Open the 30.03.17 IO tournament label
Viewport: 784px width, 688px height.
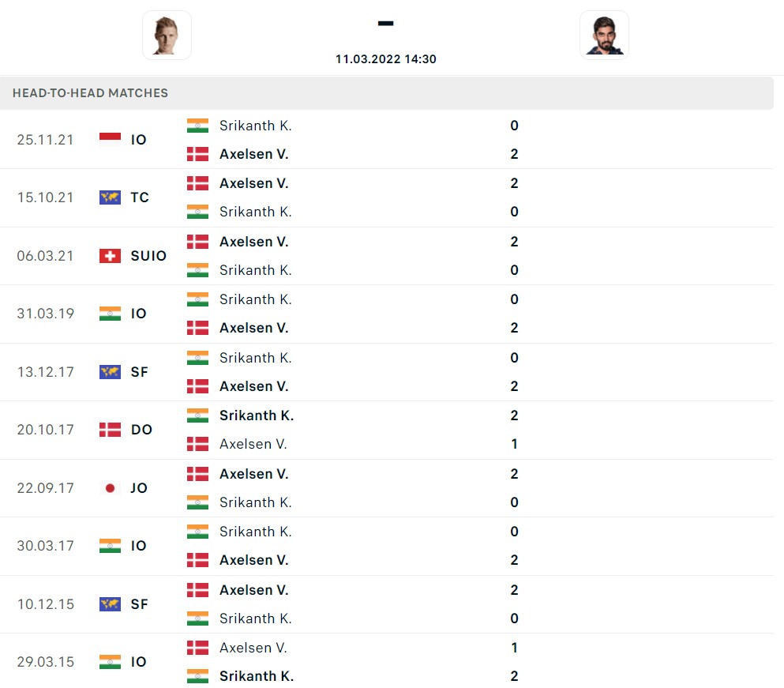click(x=139, y=546)
